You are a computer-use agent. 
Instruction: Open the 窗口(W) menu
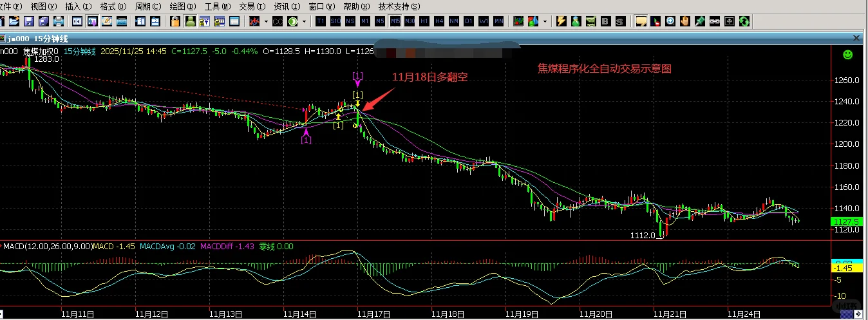pyautogui.click(x=321, y=6)
